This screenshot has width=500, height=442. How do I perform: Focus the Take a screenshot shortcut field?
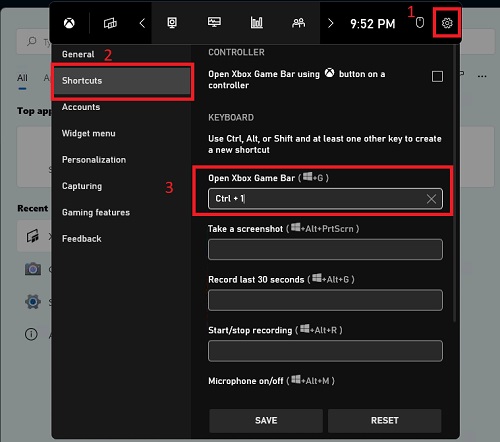[x=325, y=249]
